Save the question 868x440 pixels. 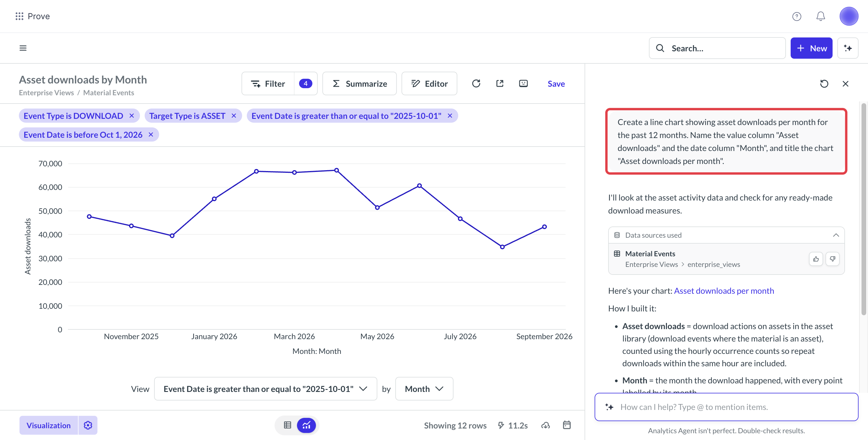[x=556, y=83]
